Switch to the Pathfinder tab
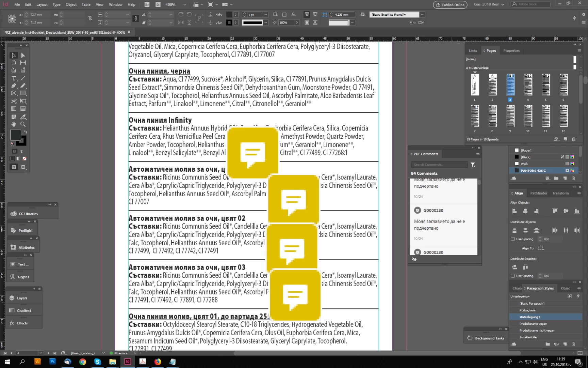The height and width of the screenshot is (368, 588). point(539,194)
